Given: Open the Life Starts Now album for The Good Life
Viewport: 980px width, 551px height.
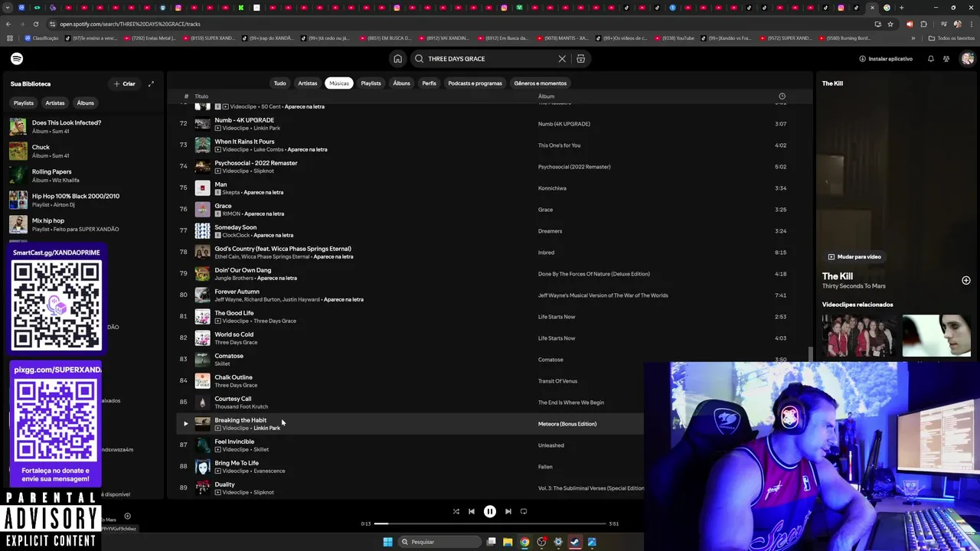Looking at the screenshot, I should 557,317.
